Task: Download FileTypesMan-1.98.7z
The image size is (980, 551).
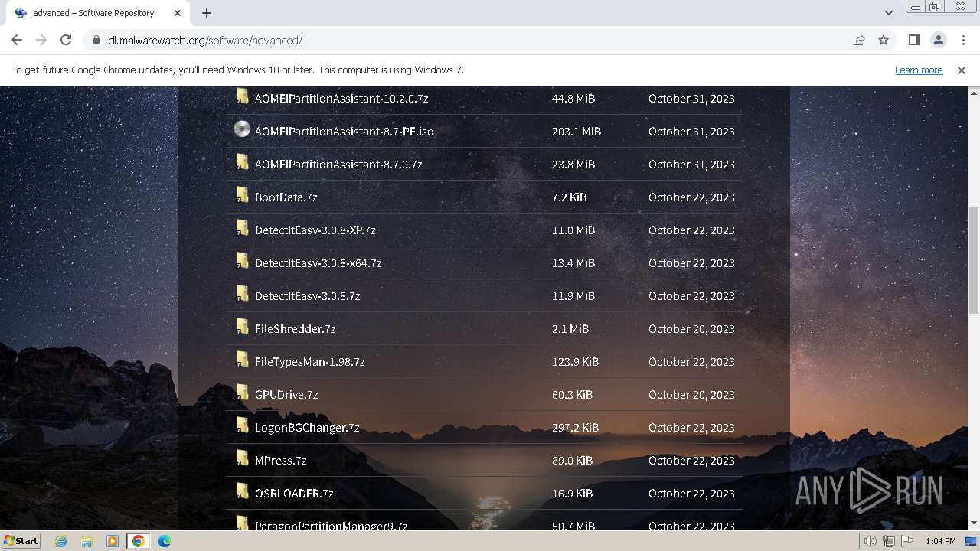Action: coord(310,362)
